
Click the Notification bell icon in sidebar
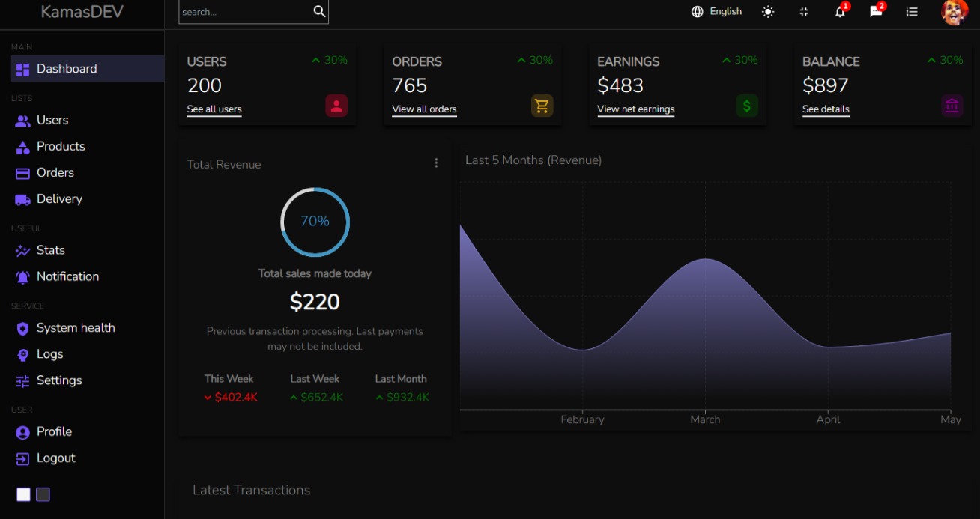tap(22, 277)
